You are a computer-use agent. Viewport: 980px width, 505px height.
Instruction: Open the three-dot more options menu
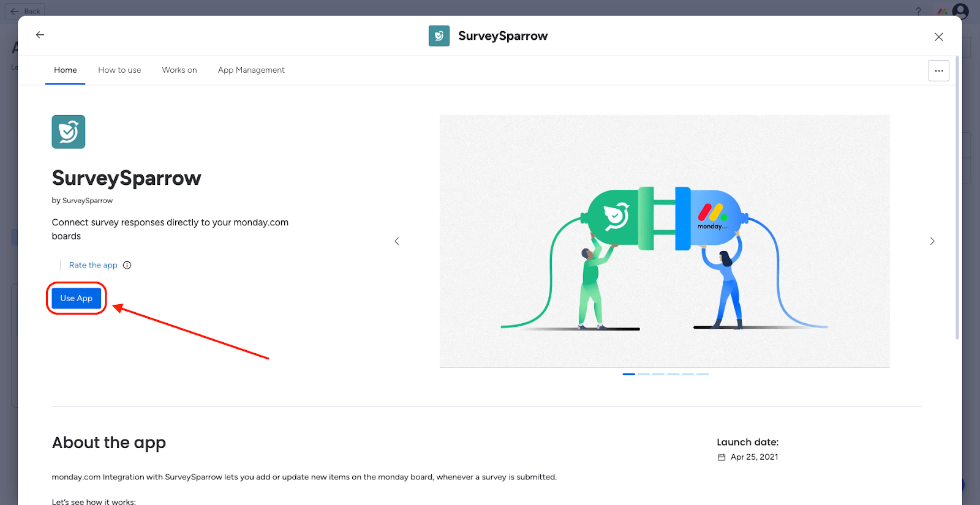point(938,70)
